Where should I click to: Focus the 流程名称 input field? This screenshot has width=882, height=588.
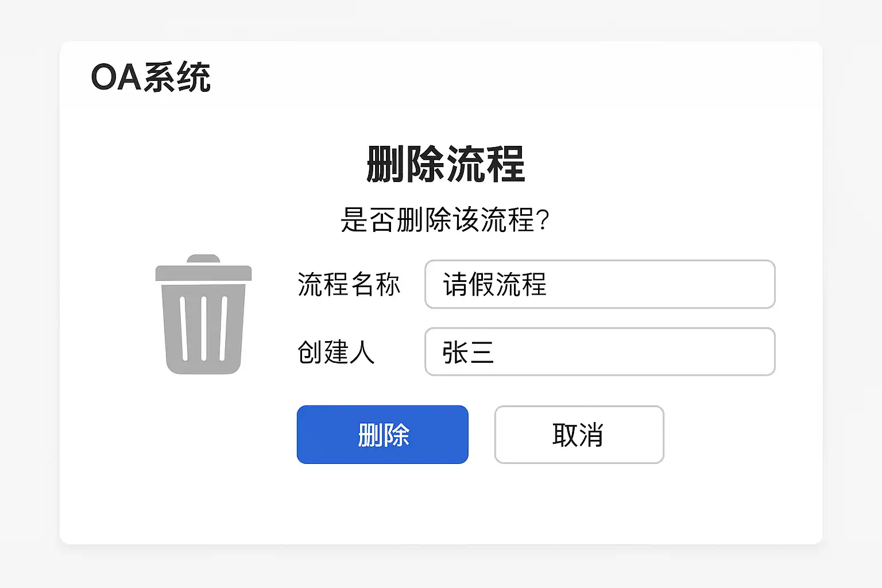coord(599,284)
